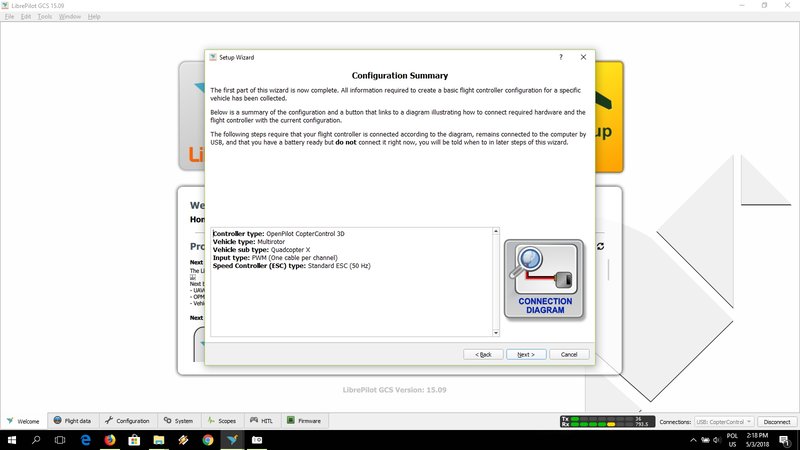Launch Google Chrome from the taskbar
Screen dimensions: 800x450
pyautogui.click(x=208, y=440)
